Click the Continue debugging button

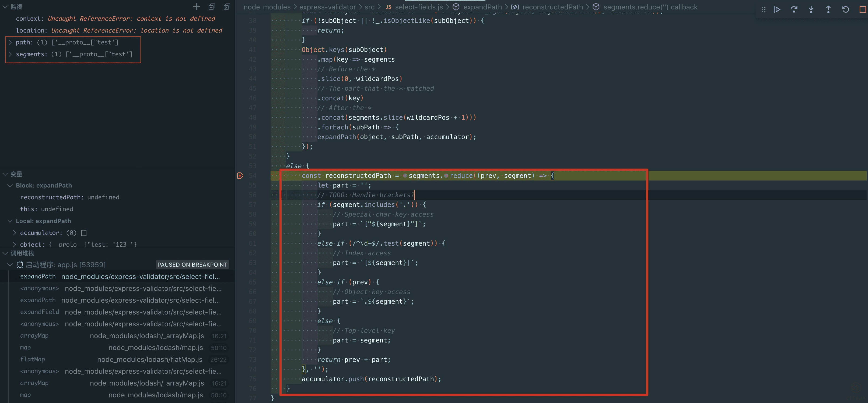[x=777, y=9]
